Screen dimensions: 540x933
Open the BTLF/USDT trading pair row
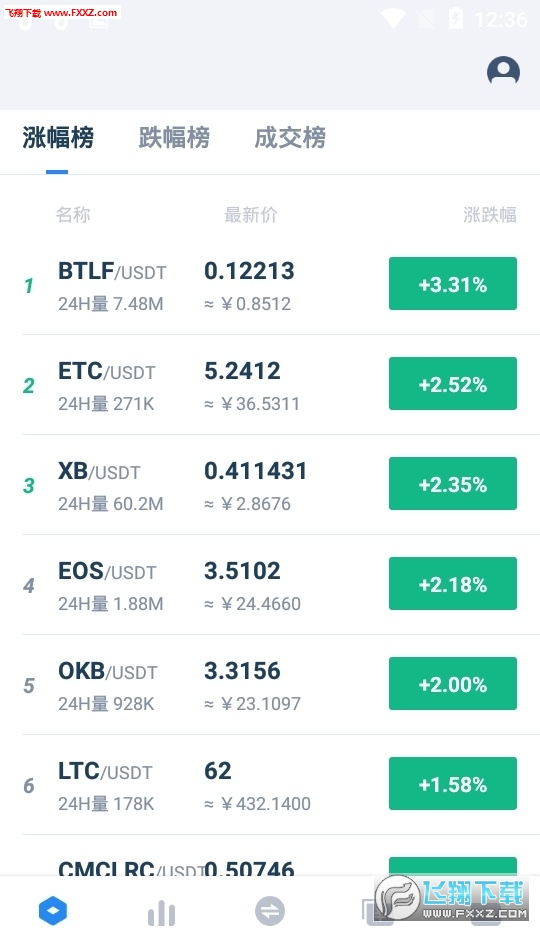coord(270,285)
